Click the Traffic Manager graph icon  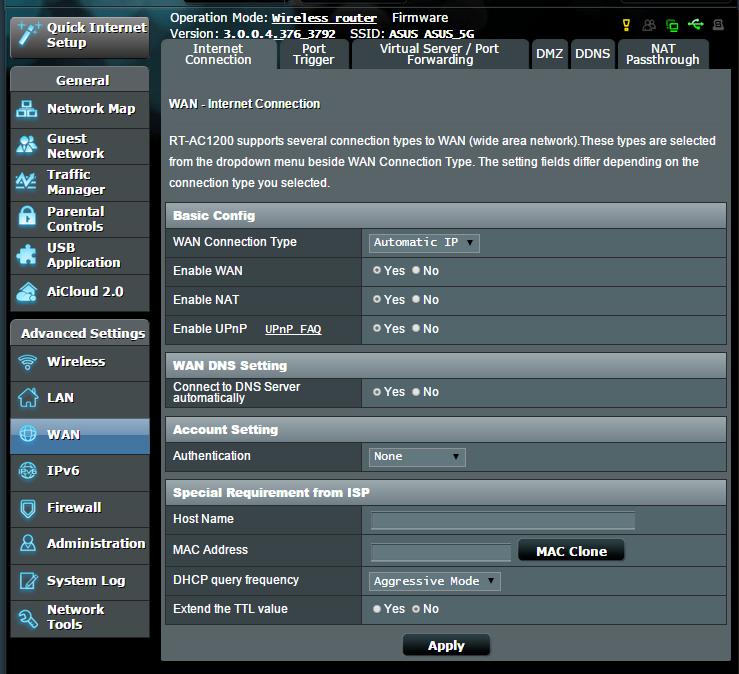tap(26, 181)
